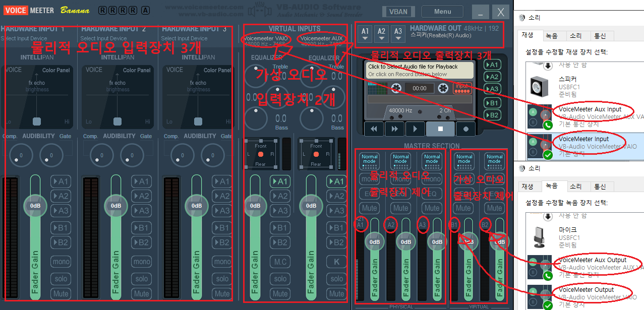The height and width of the screenshot is (310, 644).
Task: Route cassette playback to bus A1
Action: (492, 65)
